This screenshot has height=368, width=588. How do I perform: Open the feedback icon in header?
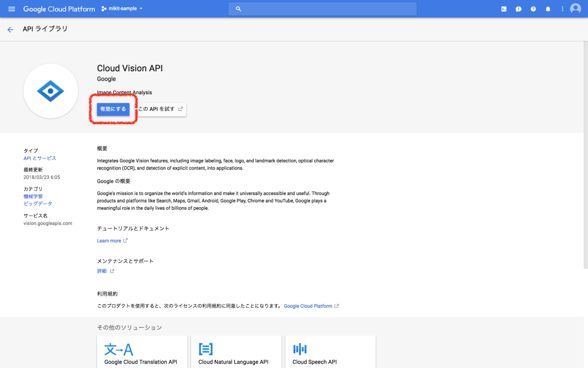coord(519,9)
